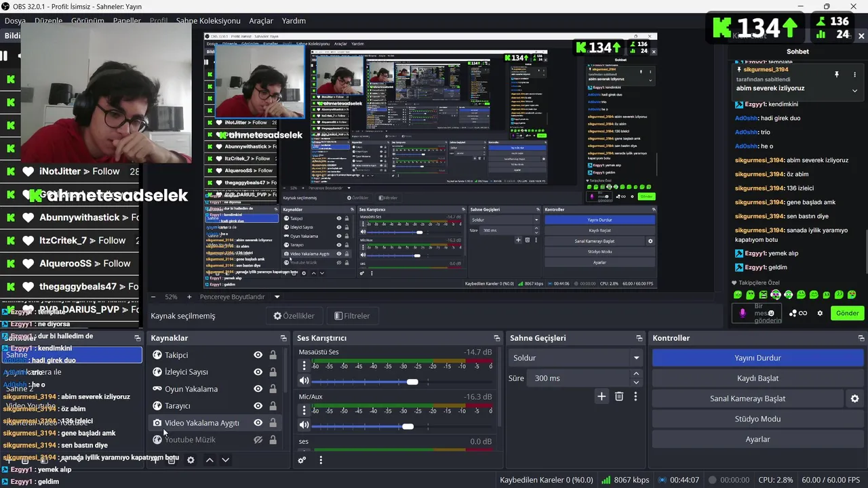Zoom out preview with minus button

[x=153, y=297]
